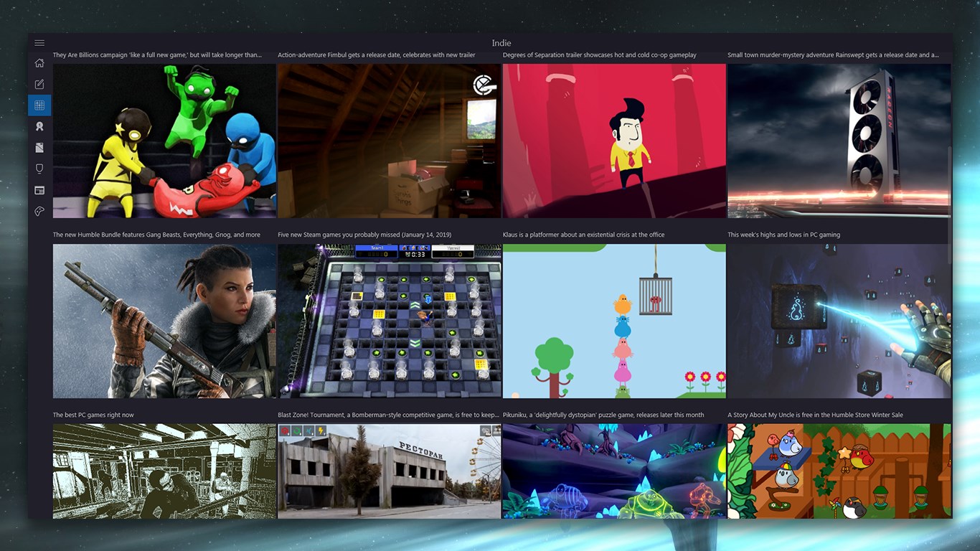Open the woman holding shotgun thumbnail
The image size is (980, 551).
164,321
